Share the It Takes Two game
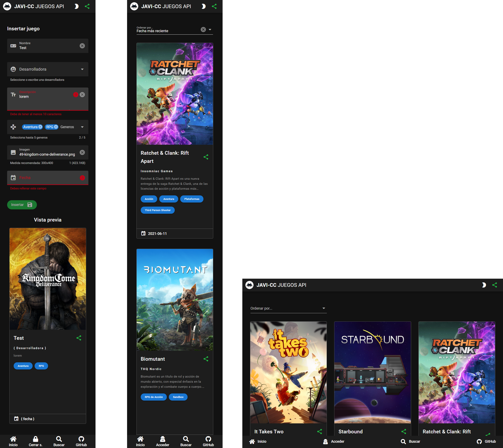The image size is (503, 448). click(320, 432)
